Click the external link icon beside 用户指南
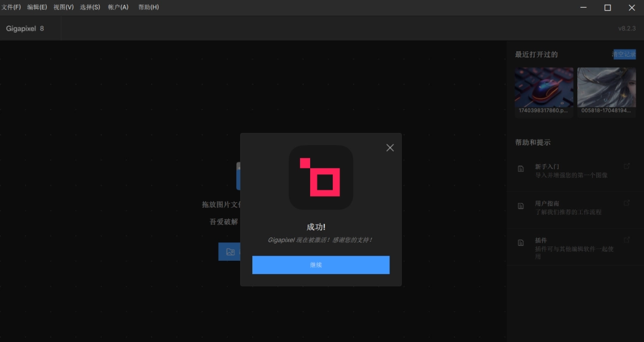The height and width of the screenshot is (342, 644). pyautogui.click(x=627, y=203)
